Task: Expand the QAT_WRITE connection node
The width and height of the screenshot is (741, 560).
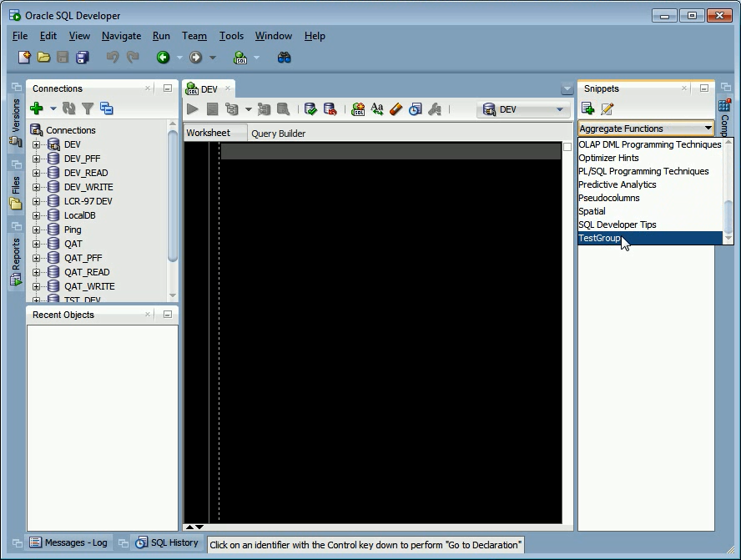Action: [x=36, y=286]
